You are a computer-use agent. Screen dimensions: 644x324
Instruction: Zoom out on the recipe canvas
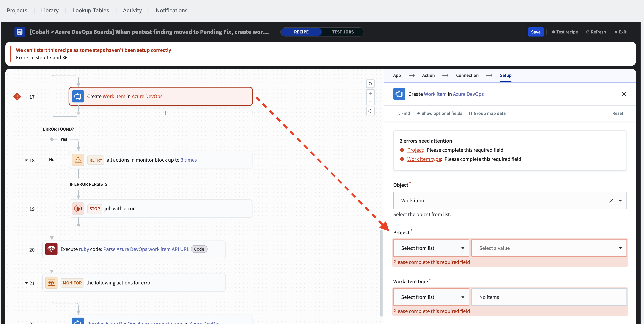(x=370, y=101)
